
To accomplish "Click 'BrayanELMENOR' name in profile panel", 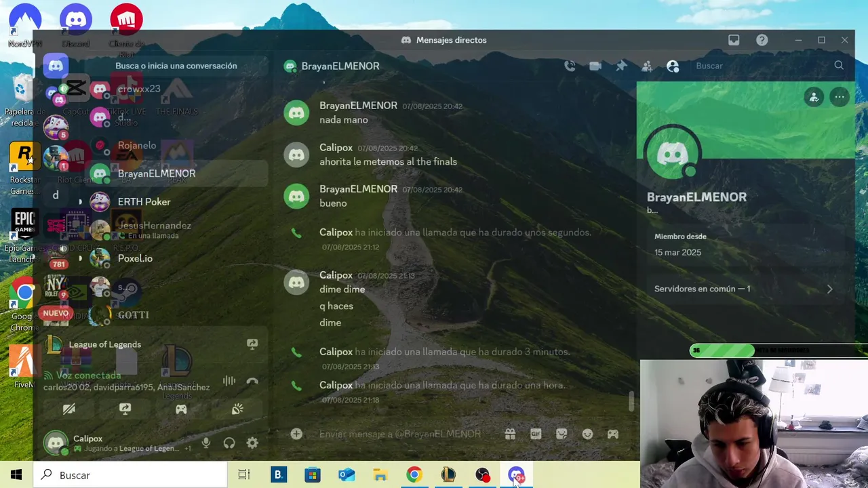I will point(696,197).
